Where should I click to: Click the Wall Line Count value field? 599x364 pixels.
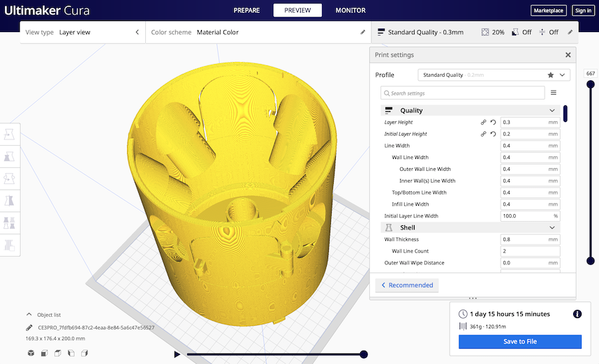pyautogui.click(x=531, y=251)
